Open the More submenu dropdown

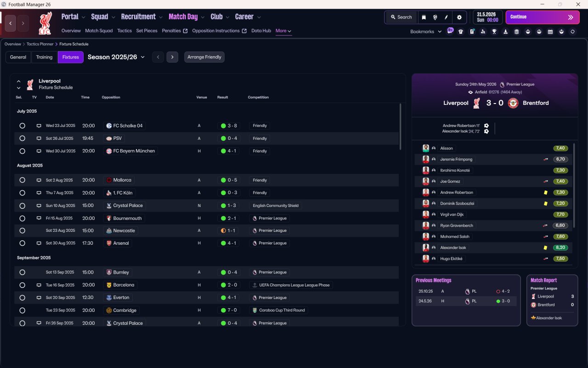pyautogui.click(x=283, y=31)
